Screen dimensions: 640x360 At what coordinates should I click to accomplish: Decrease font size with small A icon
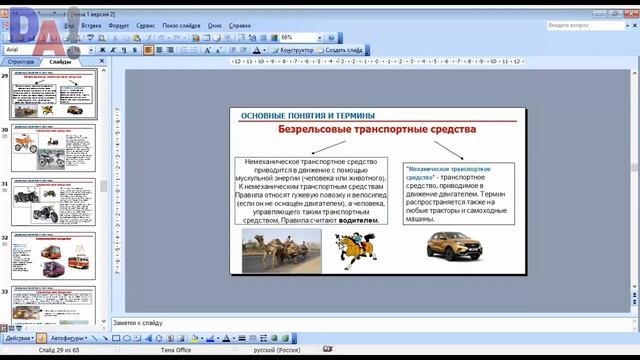click(x=218, y=50)
